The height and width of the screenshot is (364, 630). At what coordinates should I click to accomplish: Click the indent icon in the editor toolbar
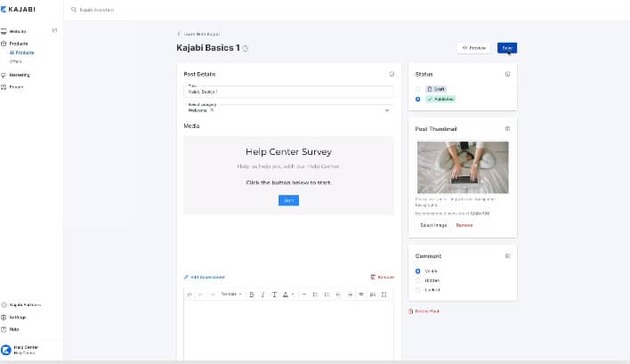coord(350,295)
